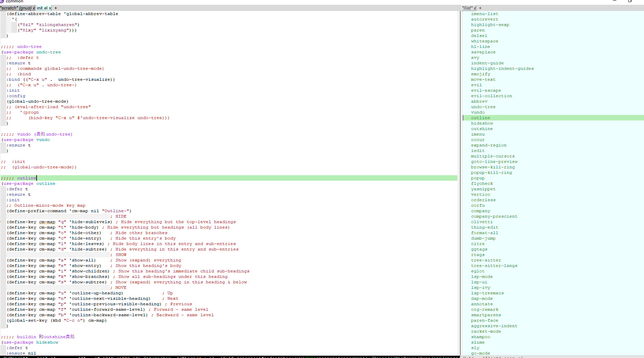This screenshot has height=358, width=644.
Task: Select highlight-sexp in the Ilist panel
Action: [x=490, y=25]
